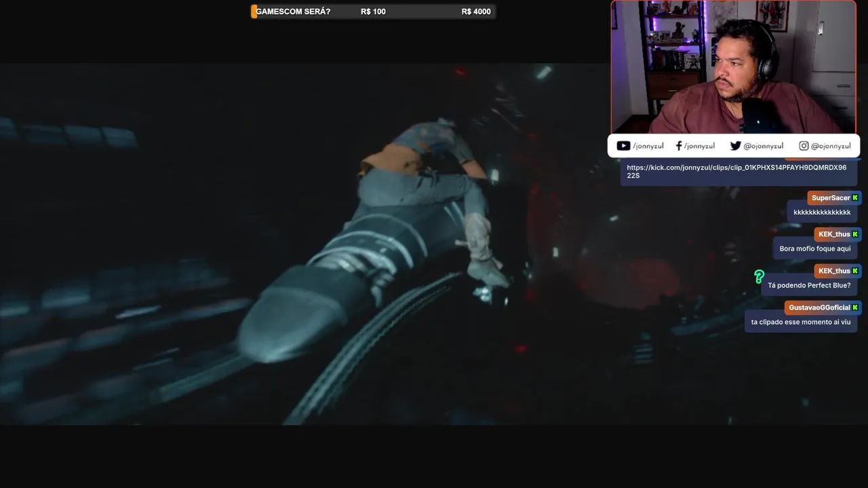Image resolution: width=868 pixels, height=488 pixels.
Task: Click the orange donation goal progress marker
Action: point(254,12)
